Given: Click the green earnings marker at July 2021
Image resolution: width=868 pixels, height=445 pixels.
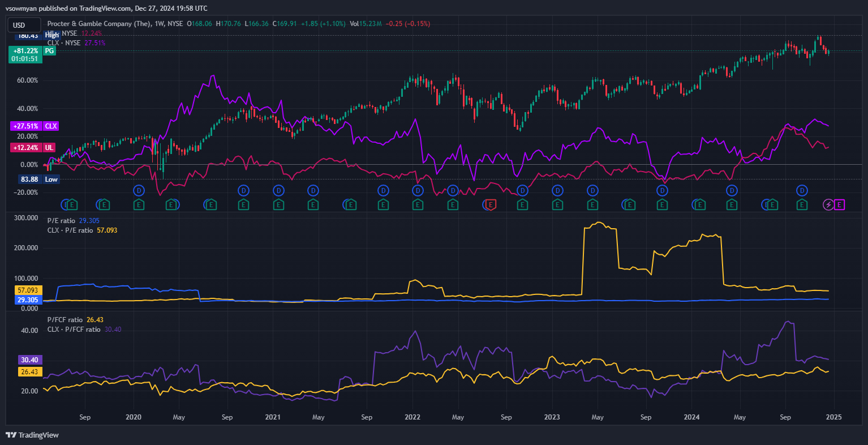Looking at the screenshot, I should pyautogui.click(x=351, y=204).
